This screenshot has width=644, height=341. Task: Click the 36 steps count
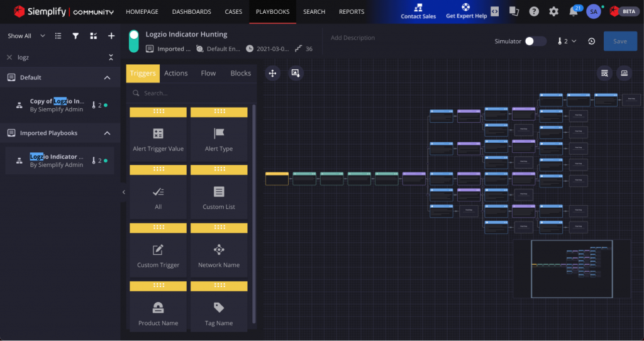[304, 49]
